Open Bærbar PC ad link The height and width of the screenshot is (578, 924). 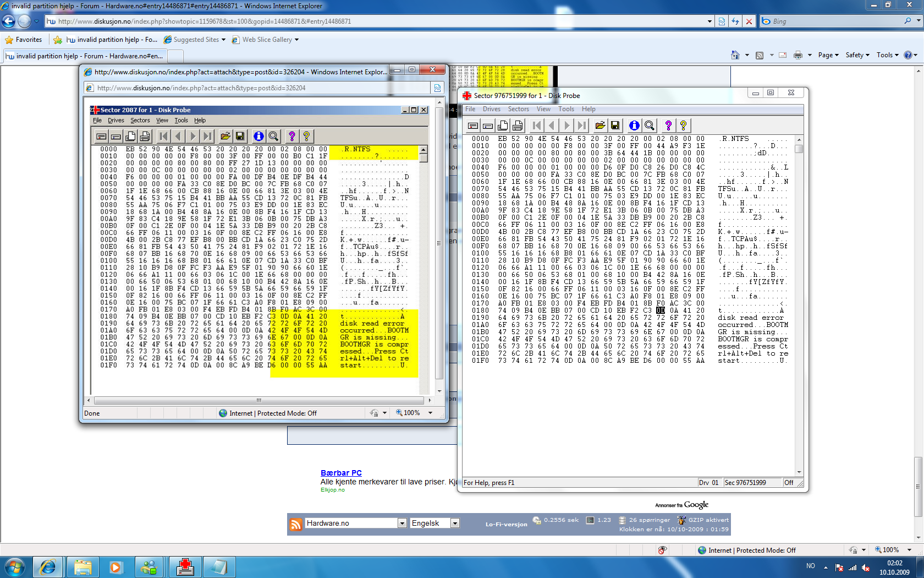pyautogui.click(x=341, y=473)
